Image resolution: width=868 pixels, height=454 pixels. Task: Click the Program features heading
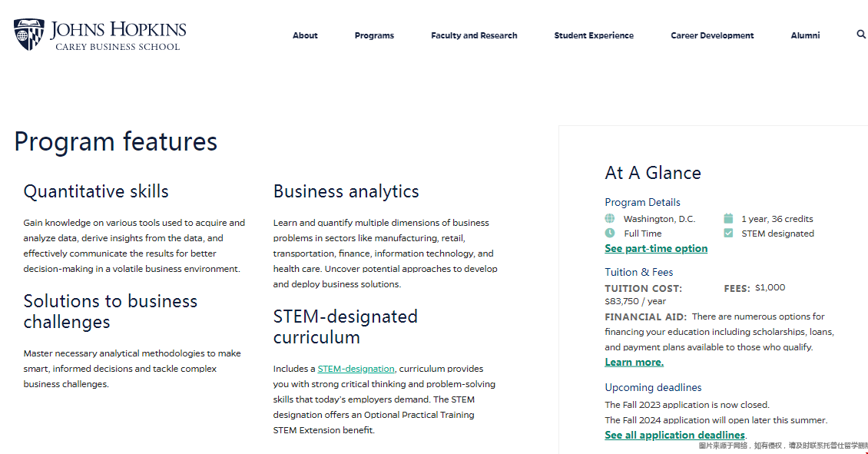click(116, 142)
